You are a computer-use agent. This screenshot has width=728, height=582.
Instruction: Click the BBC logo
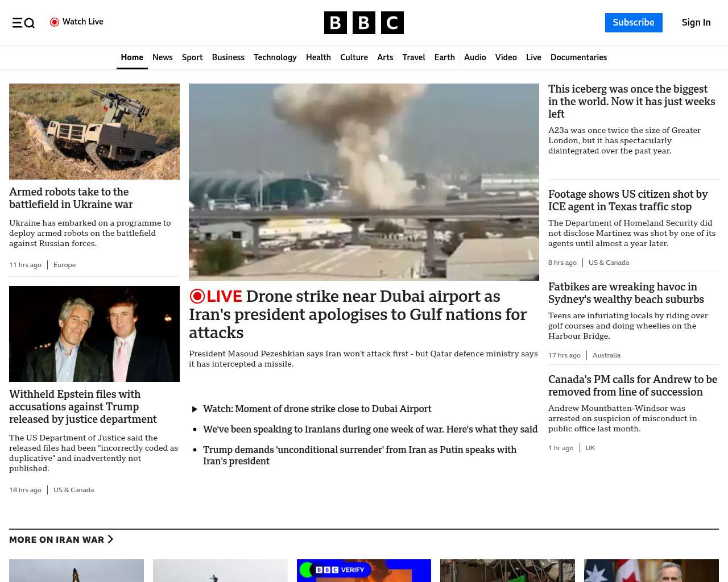(363, 23)
